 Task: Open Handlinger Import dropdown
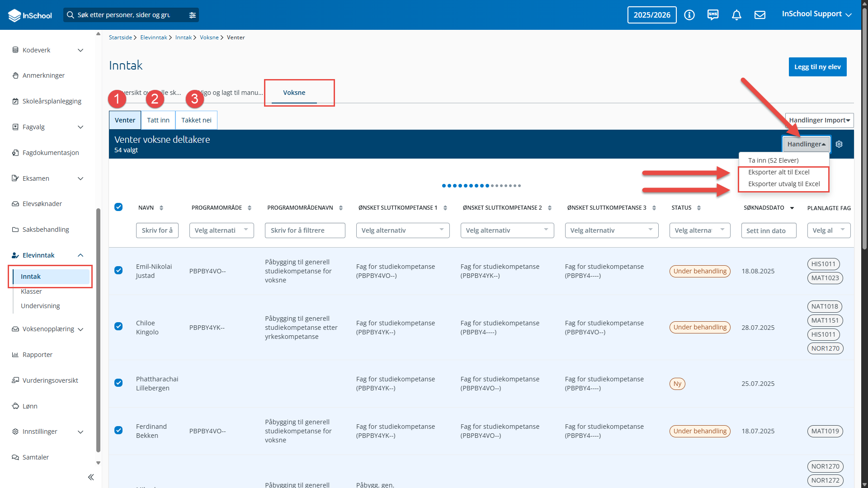click(x=819, y=120)
